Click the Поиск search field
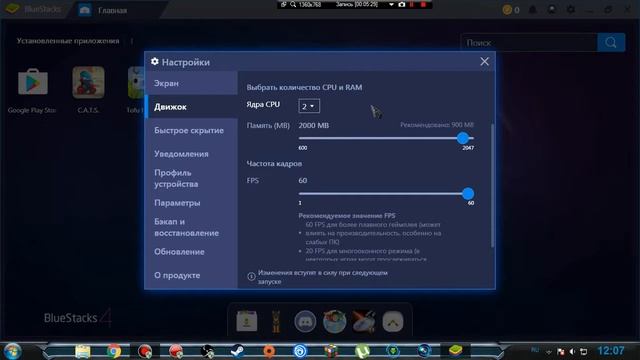640x360 pixels. pos(529,43)
